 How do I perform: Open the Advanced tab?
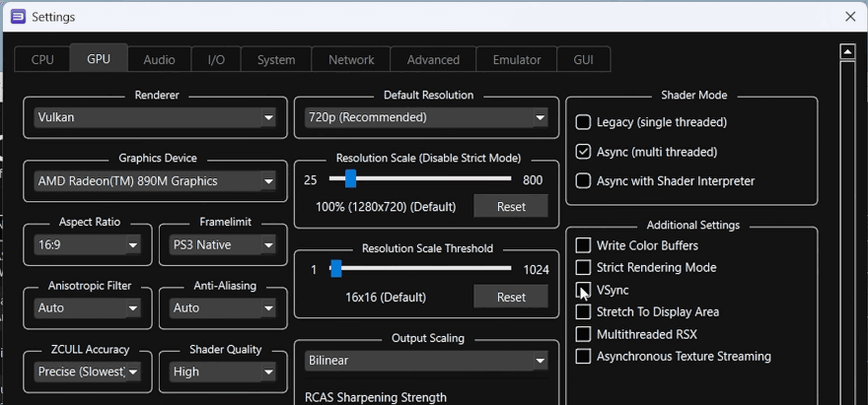coord(433,60)
